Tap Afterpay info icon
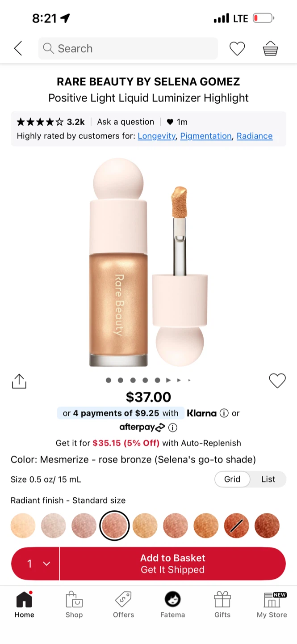The image size is (297, 644). (173, 428)
